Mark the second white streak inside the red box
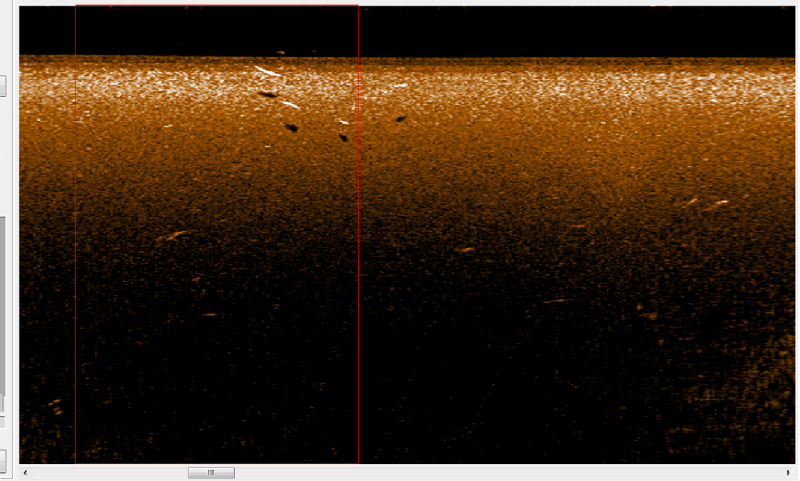 point(290,105)
